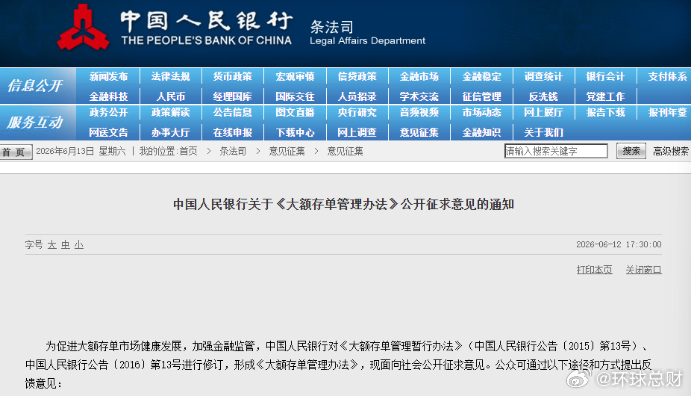Click the 条法司 Legal Affairs Department heading
This screenshot has width=691, height=396.
(x=367, y=33)
